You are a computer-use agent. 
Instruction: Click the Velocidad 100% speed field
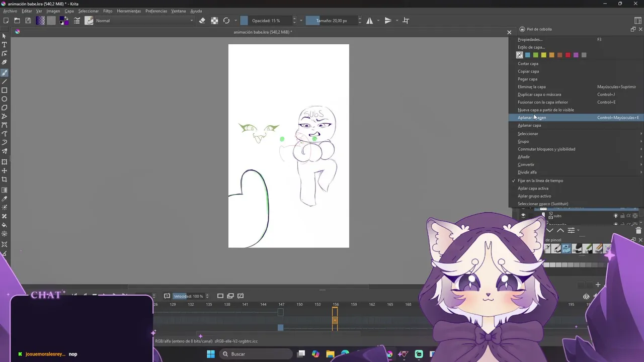[189, 296]
